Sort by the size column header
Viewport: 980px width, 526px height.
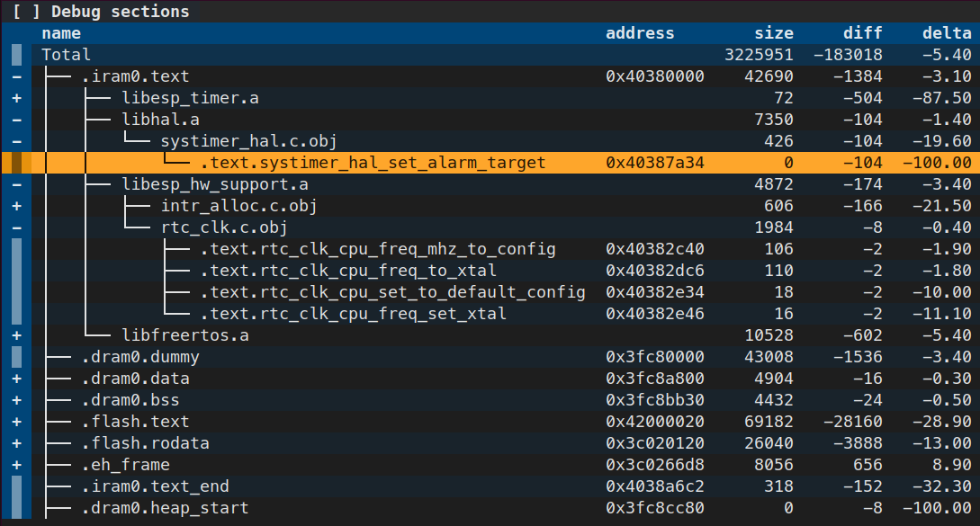point(774,32)
